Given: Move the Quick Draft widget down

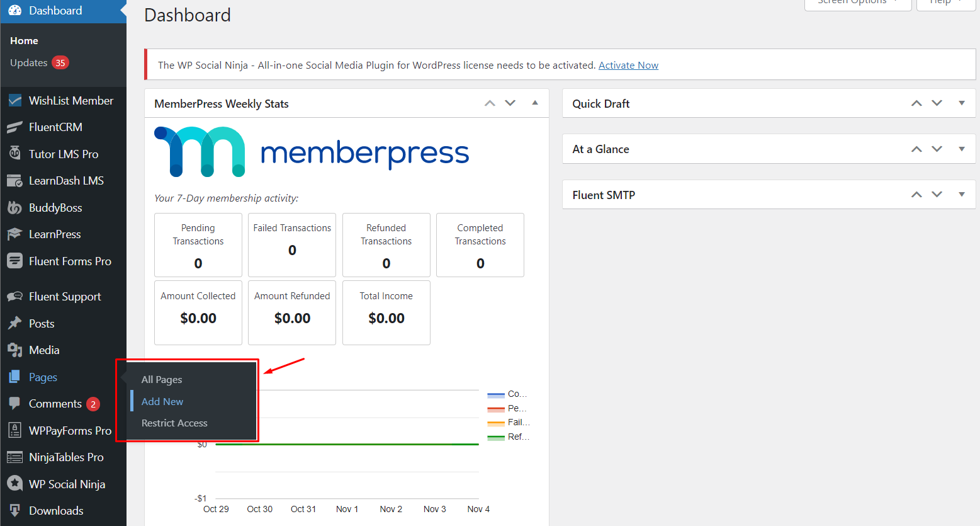Looking at the screenshot, I should pos(937,103).
